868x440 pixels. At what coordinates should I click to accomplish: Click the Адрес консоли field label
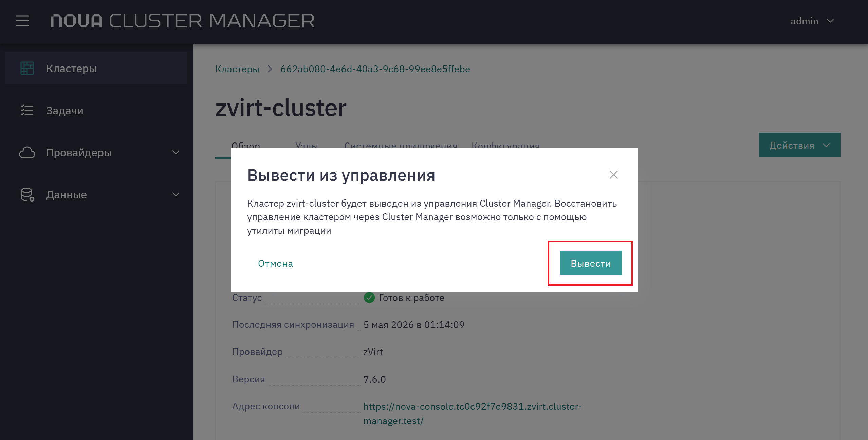[x=266, y=406]
